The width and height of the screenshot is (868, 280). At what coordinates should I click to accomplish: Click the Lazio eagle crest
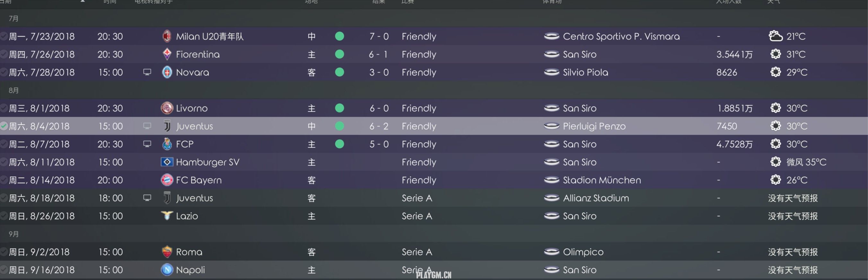(x=167, y=216)
